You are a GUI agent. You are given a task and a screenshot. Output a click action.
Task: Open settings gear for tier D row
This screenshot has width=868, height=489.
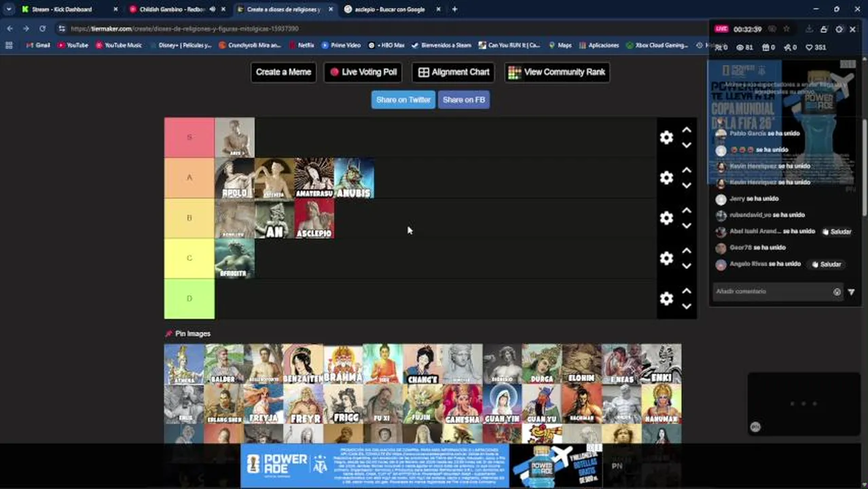666,299
